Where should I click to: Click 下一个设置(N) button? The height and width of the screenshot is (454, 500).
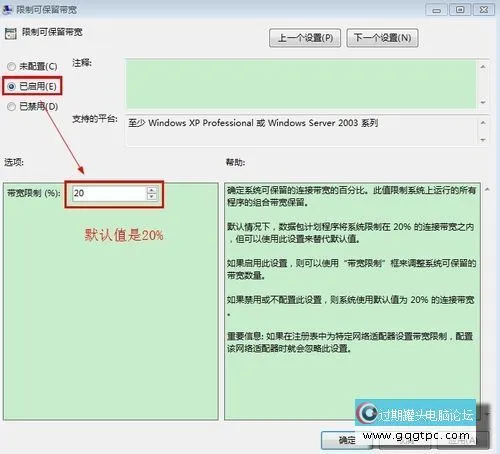[382, 38]
